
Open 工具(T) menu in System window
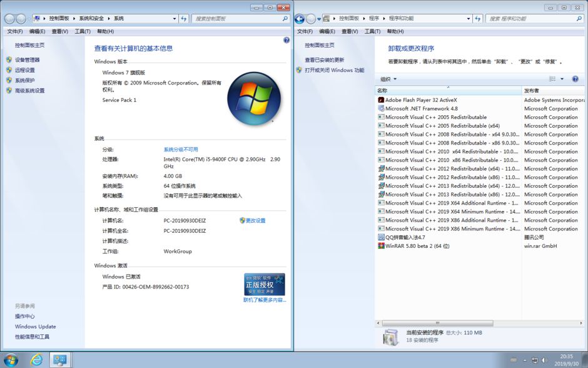(x=83, y=31)
